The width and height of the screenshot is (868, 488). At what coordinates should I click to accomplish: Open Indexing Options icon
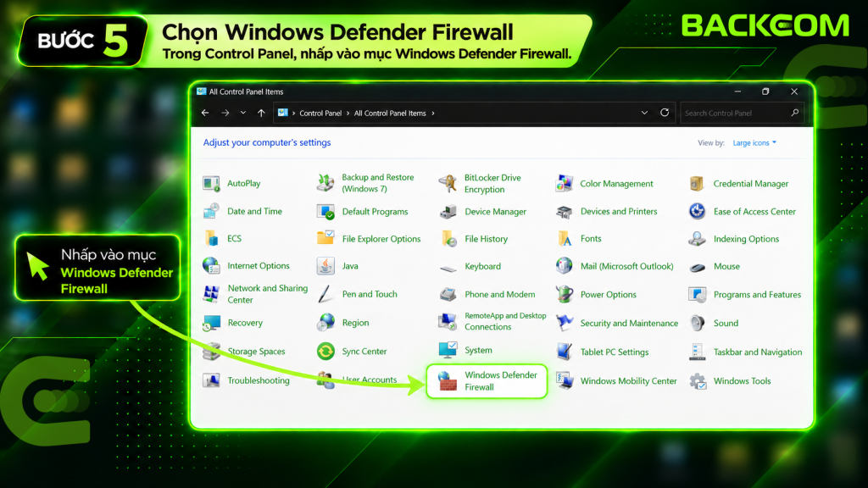697,238
